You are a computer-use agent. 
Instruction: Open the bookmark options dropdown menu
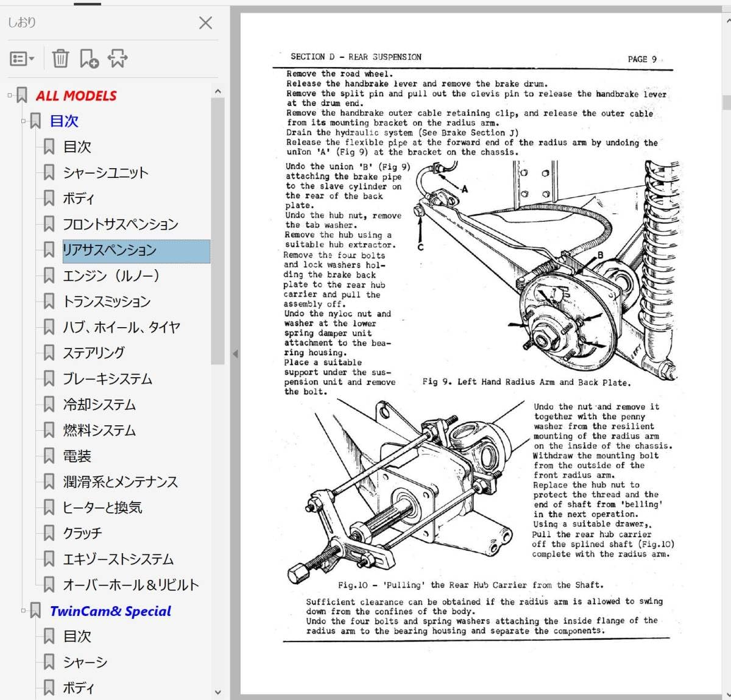click(x=22, y=59)
